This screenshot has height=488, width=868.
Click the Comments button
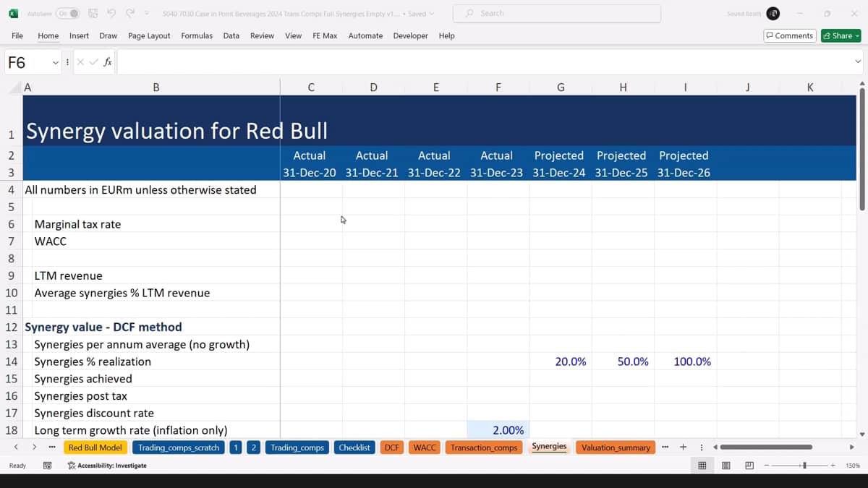pyautogui.click(x=790, y=35)
